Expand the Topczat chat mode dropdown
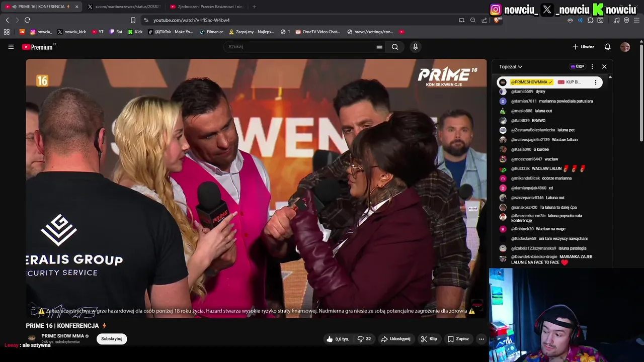644x362 pixels. (511, 66)
